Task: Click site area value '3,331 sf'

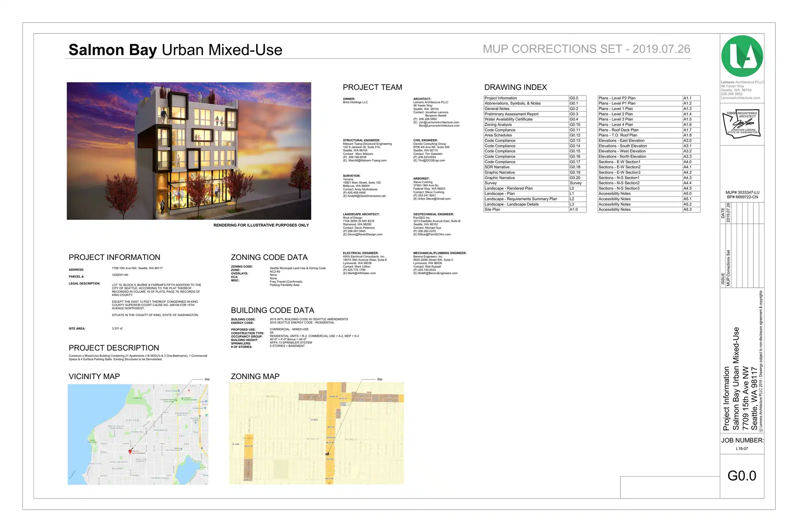Action: [117, 328]
